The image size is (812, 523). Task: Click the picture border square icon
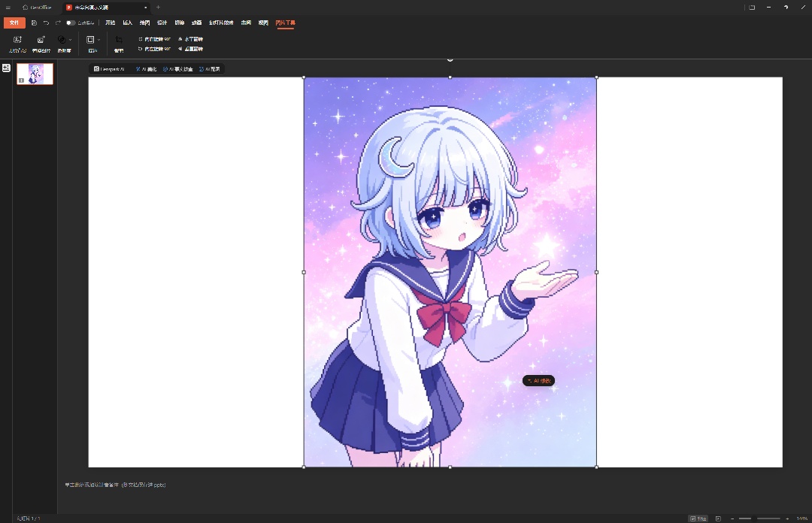coord(90,40)
